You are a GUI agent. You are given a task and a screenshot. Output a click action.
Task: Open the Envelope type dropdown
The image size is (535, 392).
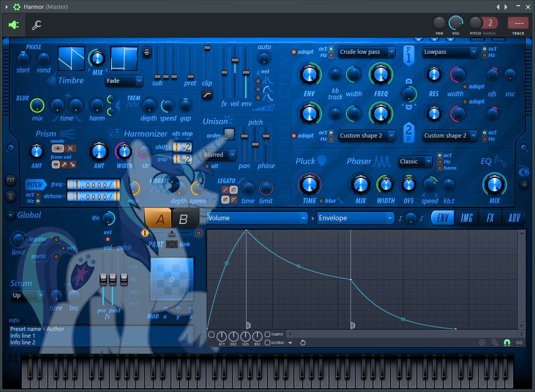[x=355, y=218]
